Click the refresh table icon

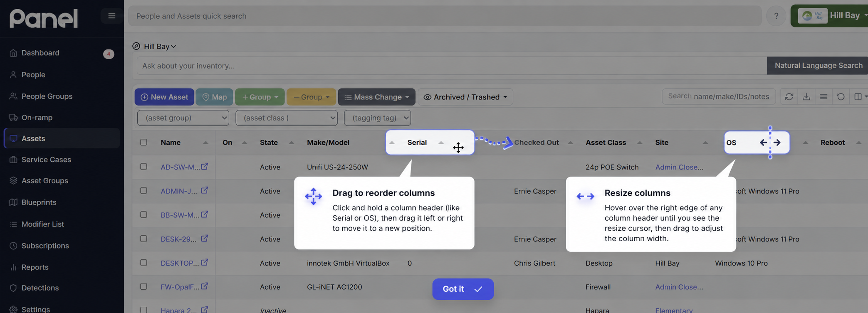[789, 97]
